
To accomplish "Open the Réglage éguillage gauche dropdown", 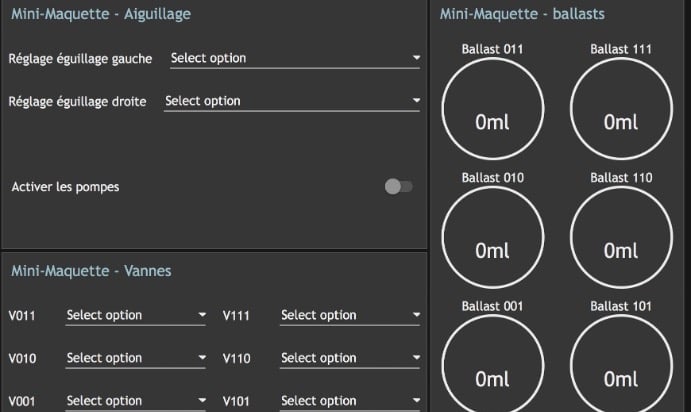I will 295,59.
